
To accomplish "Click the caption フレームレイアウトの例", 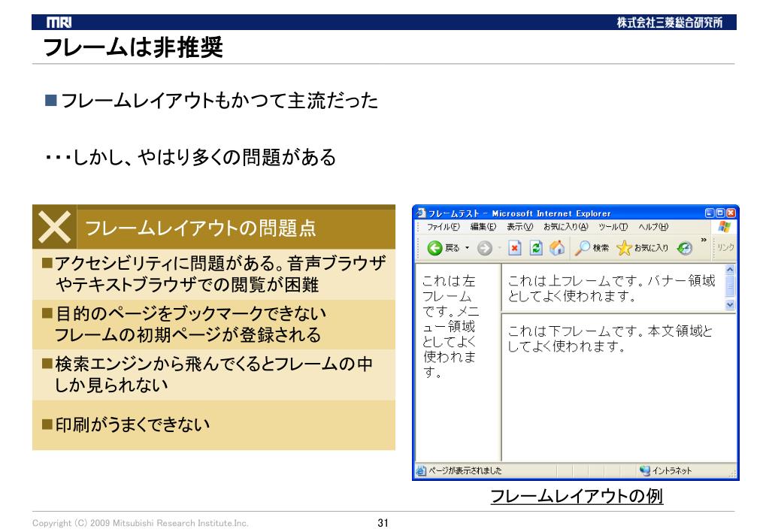I will tap(577, 496).
